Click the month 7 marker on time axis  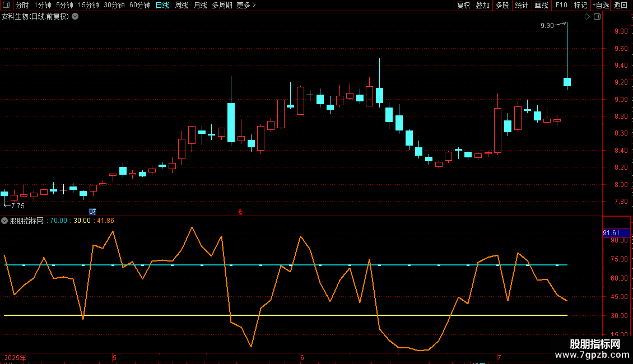pos(499,357)
